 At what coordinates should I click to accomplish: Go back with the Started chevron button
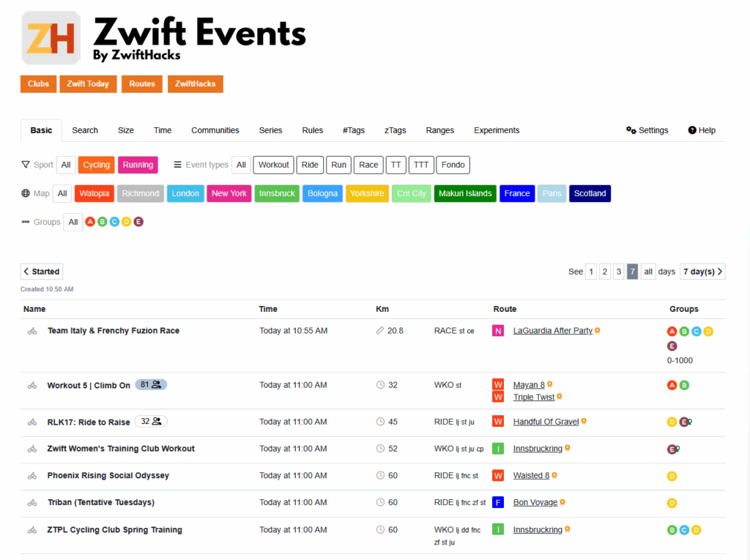click(42, 272)
